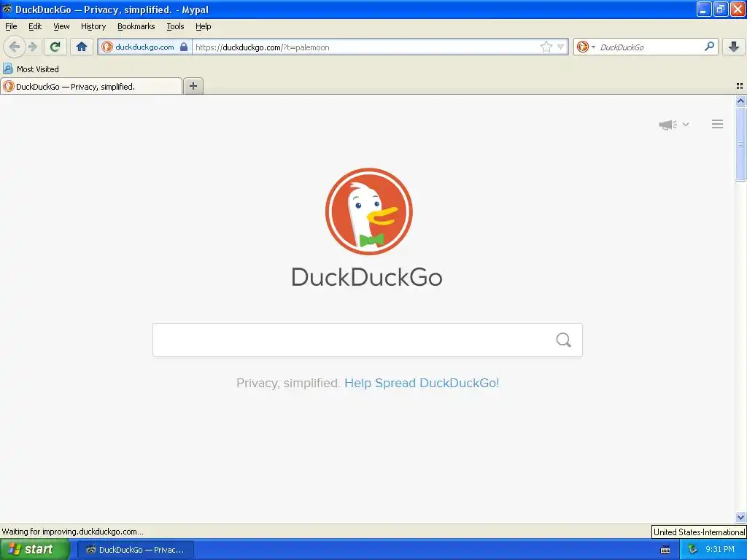Open the Tools menu

[x=175, y=26]
